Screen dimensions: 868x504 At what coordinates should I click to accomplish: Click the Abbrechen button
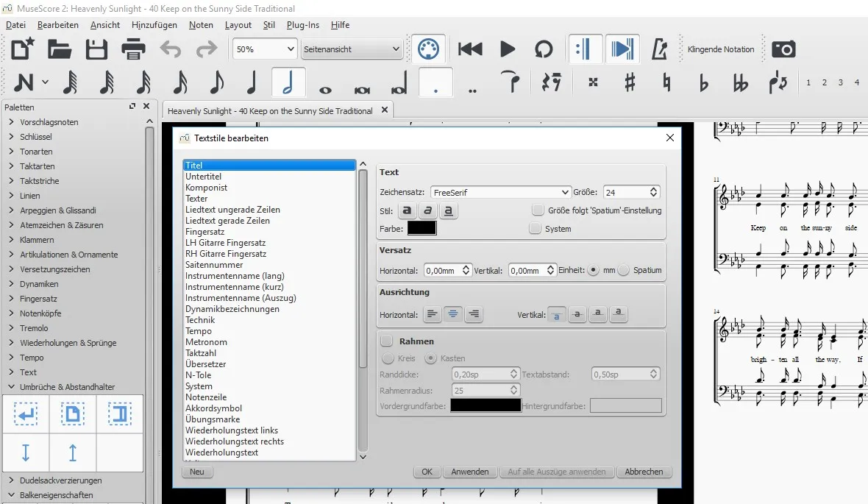point(644,472)
